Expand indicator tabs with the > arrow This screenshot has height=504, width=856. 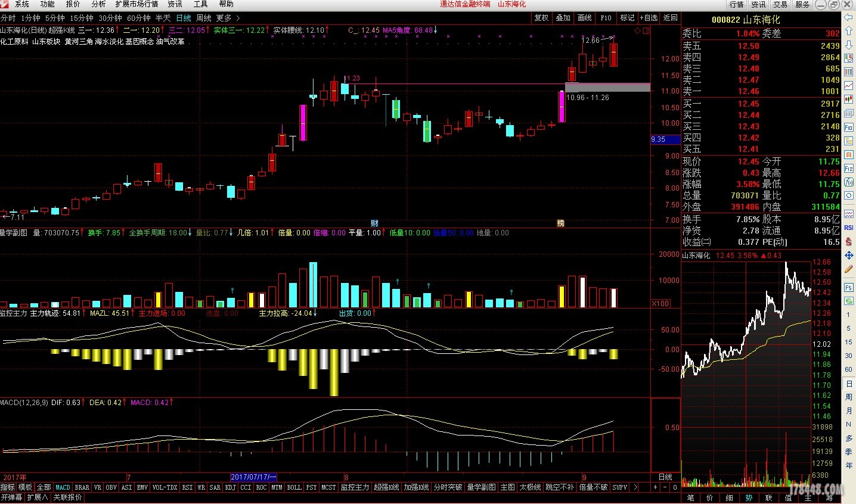[635, 487]
